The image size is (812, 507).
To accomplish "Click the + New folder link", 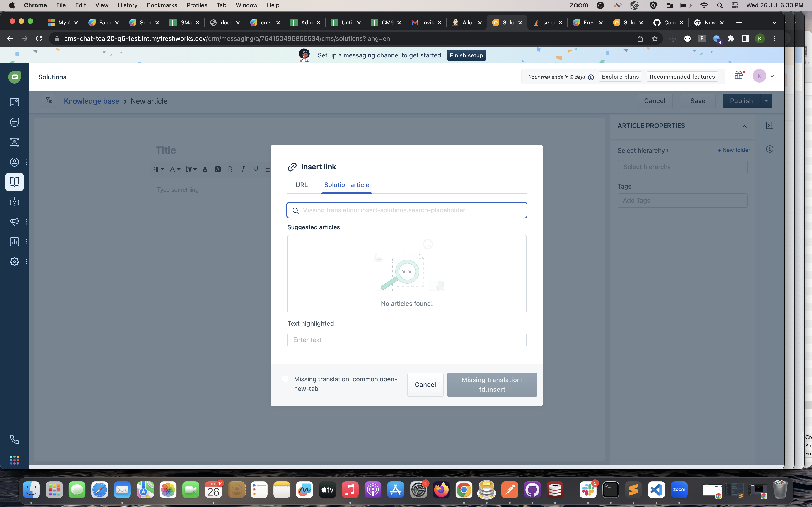I will click(x=733, y=150).
